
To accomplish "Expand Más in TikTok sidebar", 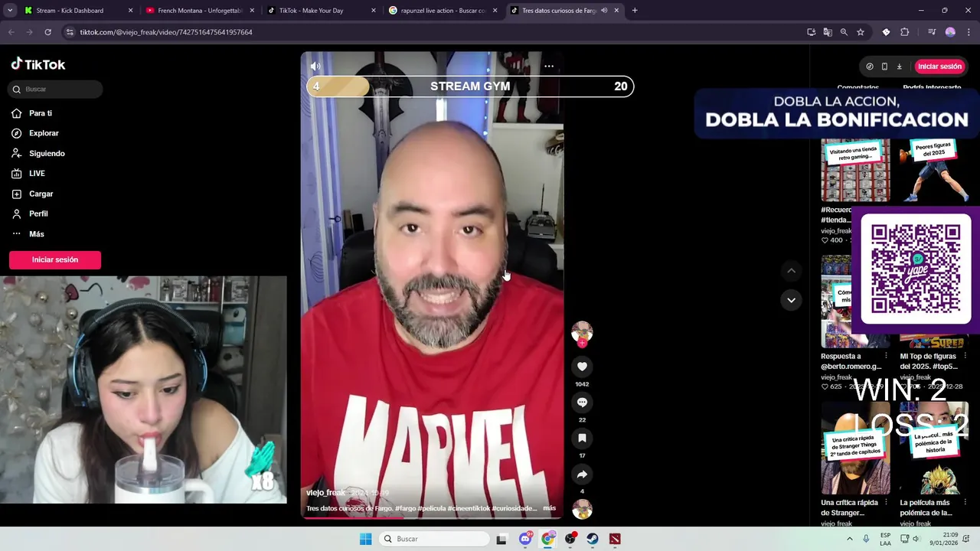I will 36,234.
